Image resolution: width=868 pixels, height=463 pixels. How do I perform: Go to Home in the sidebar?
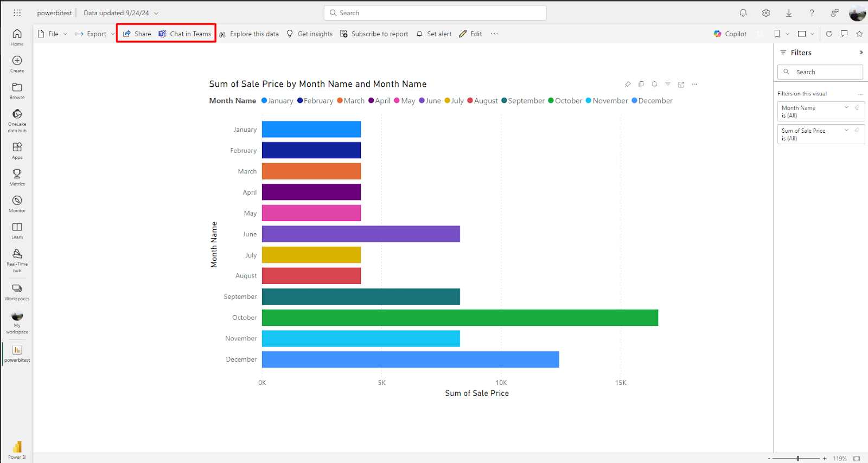click(17, 37)
